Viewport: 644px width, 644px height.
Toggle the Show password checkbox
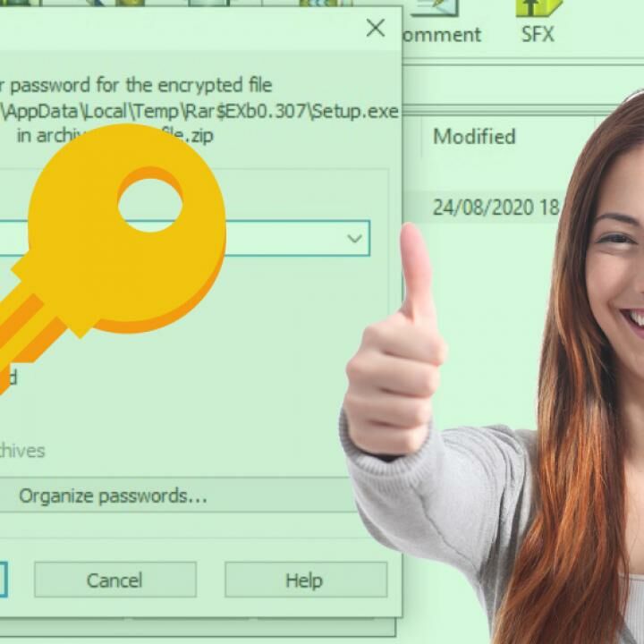pos(7,378)
